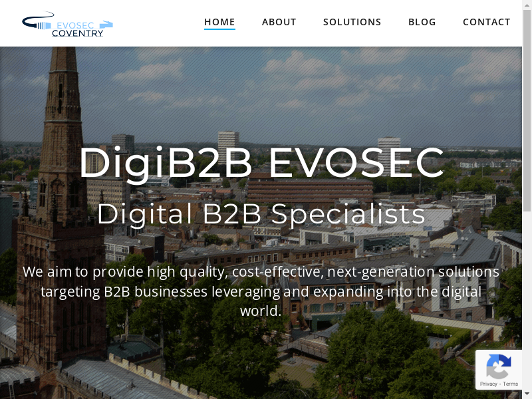Click the empty scrollbar track below the thumb

click(527, 302)
